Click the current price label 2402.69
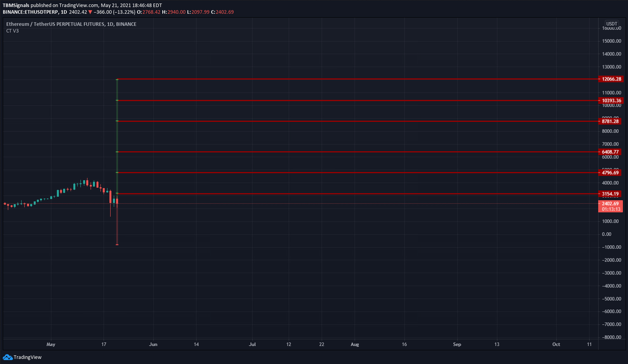Image resolution: width=628 pixels, height=364 pixels. 611,203
